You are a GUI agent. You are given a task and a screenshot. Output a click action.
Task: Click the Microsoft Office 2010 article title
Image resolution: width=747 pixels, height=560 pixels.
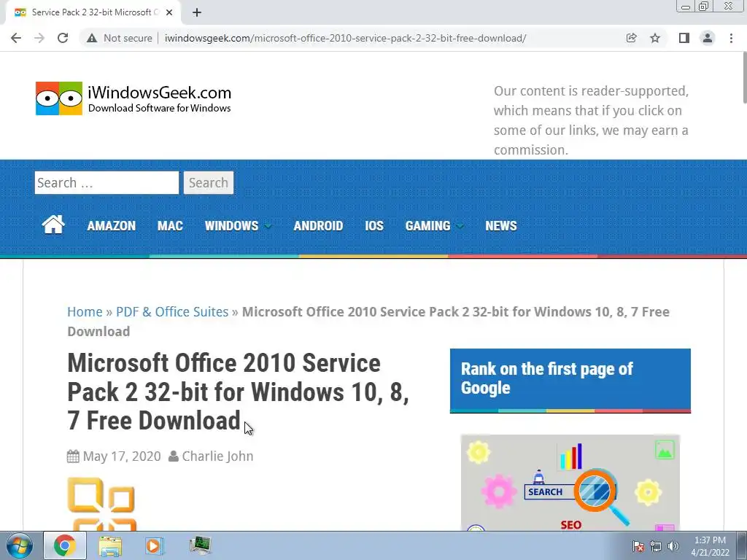[239, 392]
